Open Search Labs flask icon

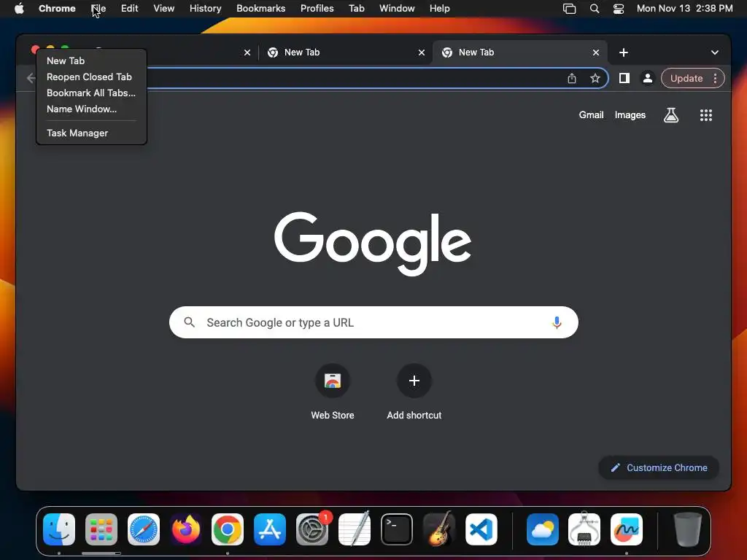click(x=671, y=114)
